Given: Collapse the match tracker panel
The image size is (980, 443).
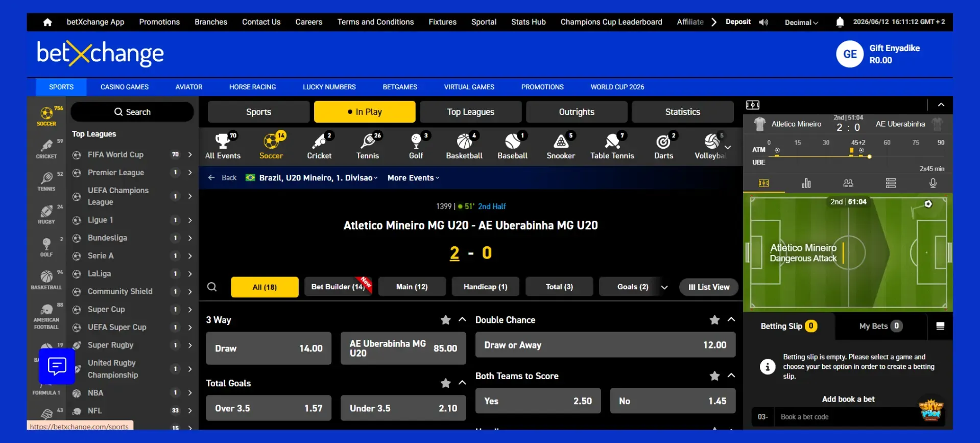Looking at the screenshot, I should [x=941, y=105].
